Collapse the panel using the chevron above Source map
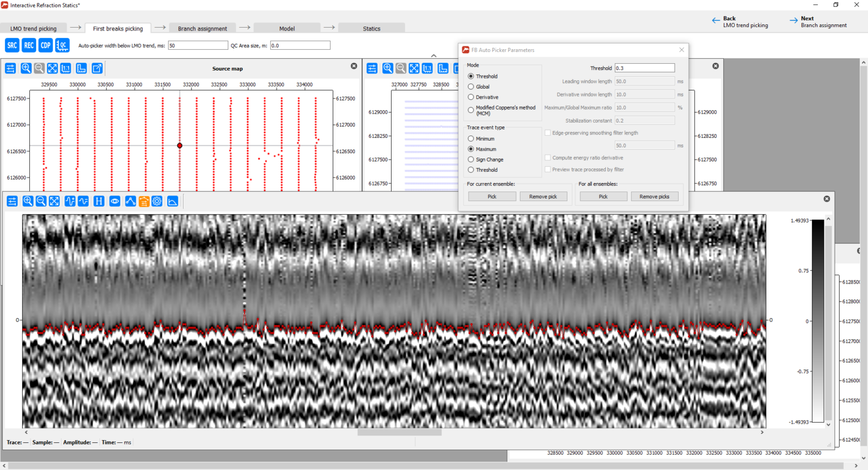 [433, 55]
